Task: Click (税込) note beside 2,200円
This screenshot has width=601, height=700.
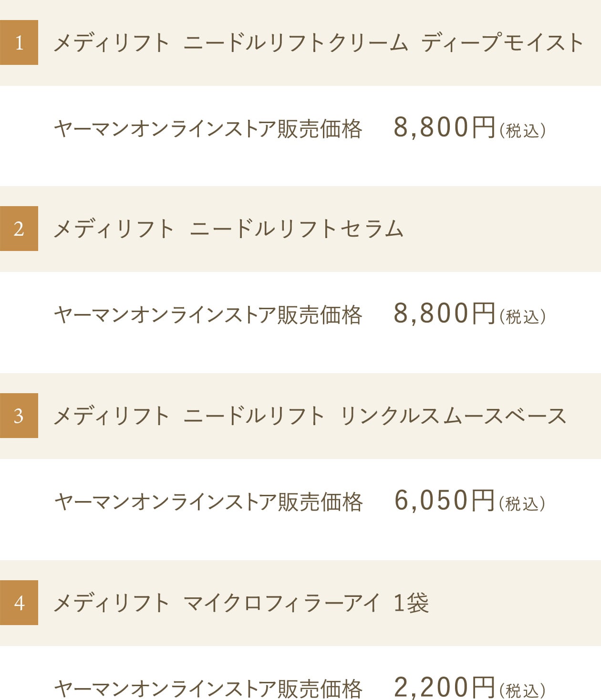Action: pos(522,690)
